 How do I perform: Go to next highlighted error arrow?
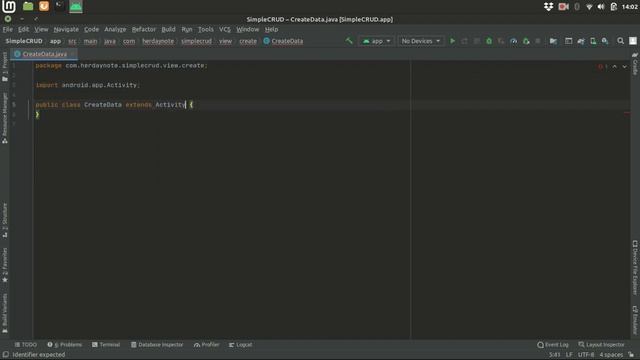(x=624, y=67)
